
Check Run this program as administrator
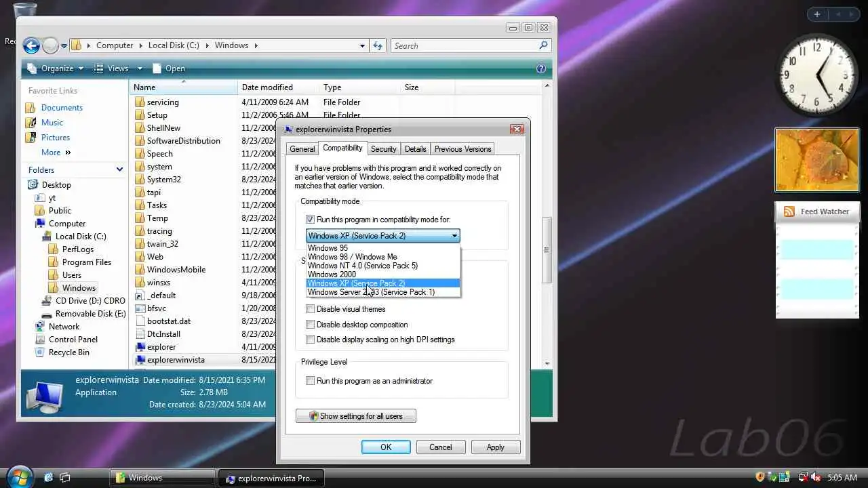311,381
